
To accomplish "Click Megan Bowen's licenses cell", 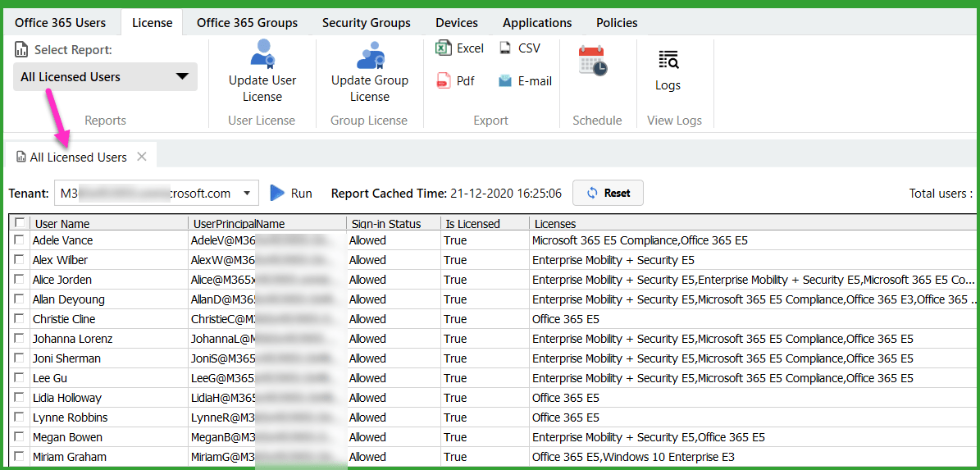I will tap(752, 437).
